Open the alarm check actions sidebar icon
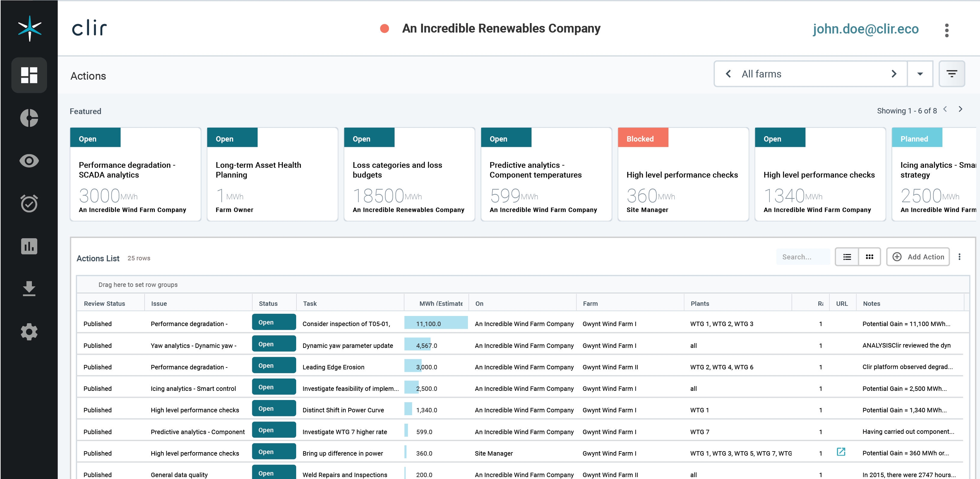Screen dimensions: 980x479 tap(29, 203)
